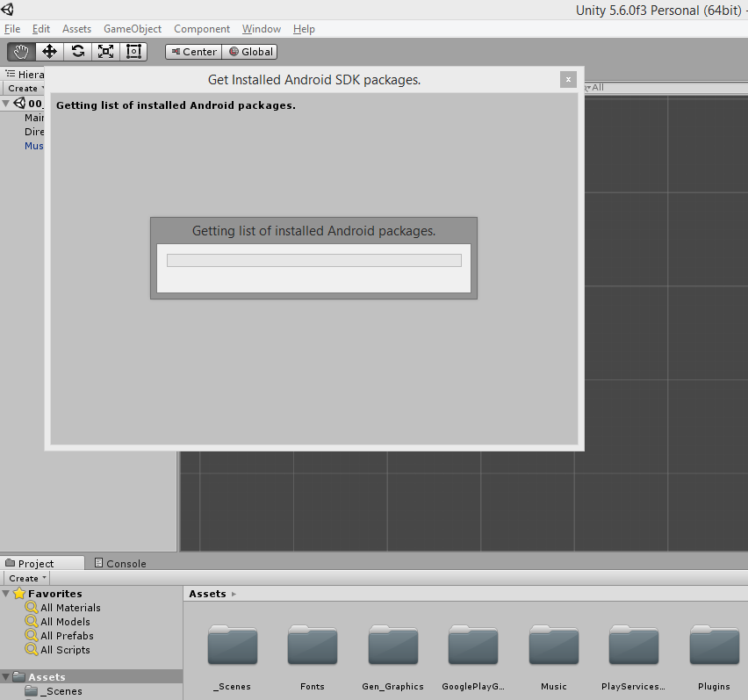This screenshot has height=700, width=748.
Task: Select the Hierarchy panel tab
Action: [x=25, y=74]
